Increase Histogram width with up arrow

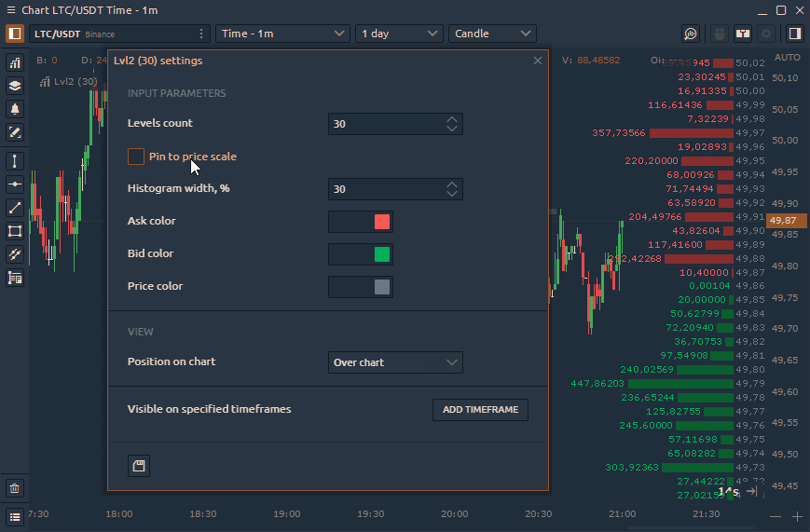[452, 184]
